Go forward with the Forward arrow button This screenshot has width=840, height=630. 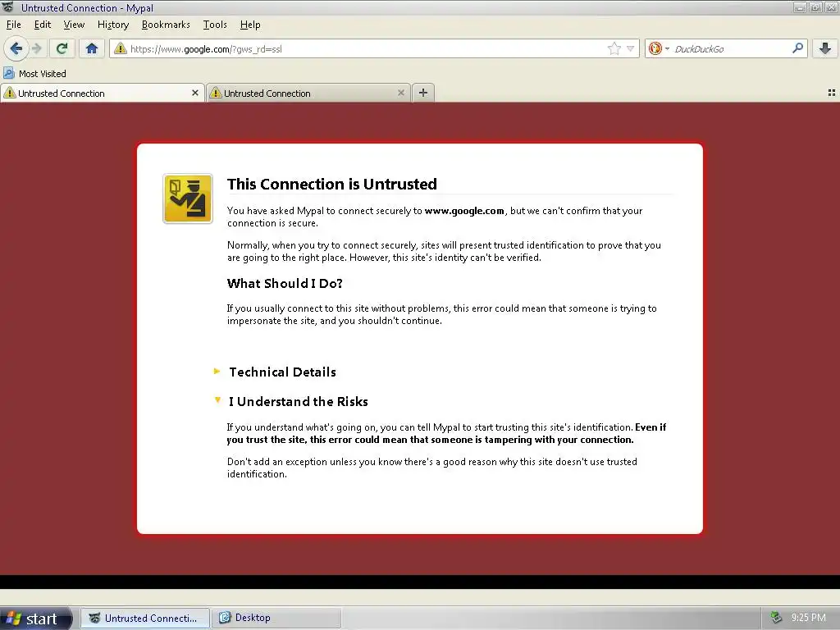[x=37, y=48]
